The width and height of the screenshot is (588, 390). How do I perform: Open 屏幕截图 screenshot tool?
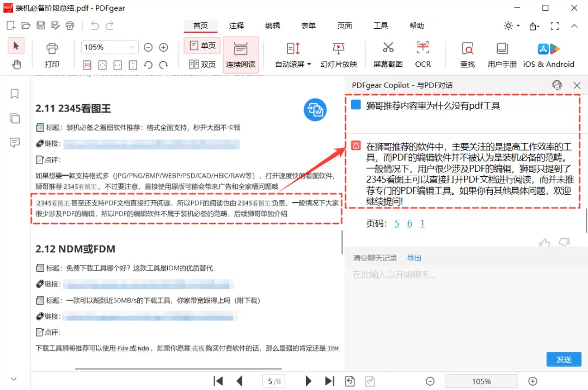(388, 55)
